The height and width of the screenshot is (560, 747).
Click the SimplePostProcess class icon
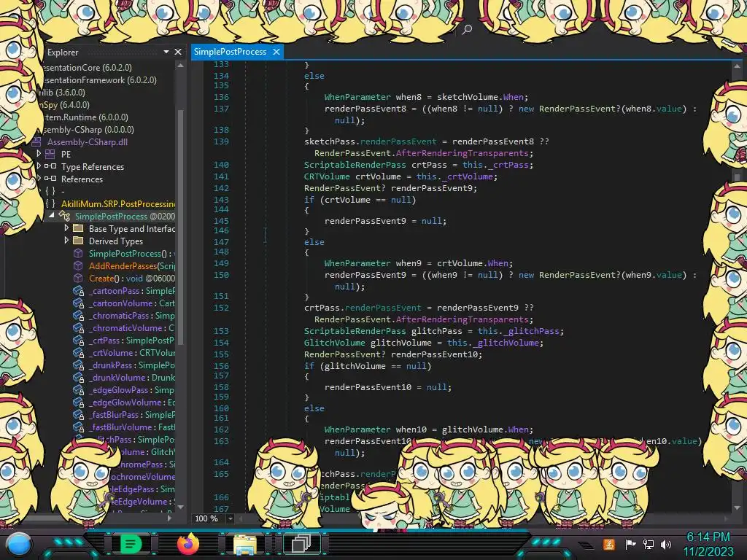click(64, 216)
